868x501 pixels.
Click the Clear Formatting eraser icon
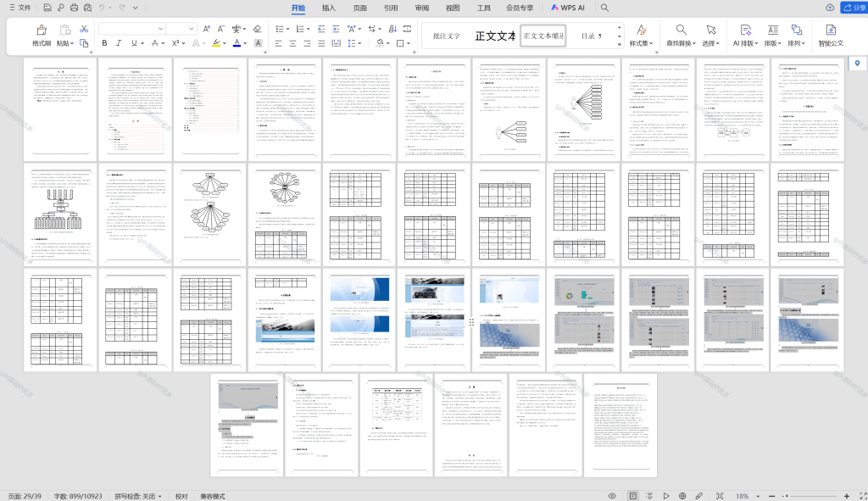pos(258,29)
